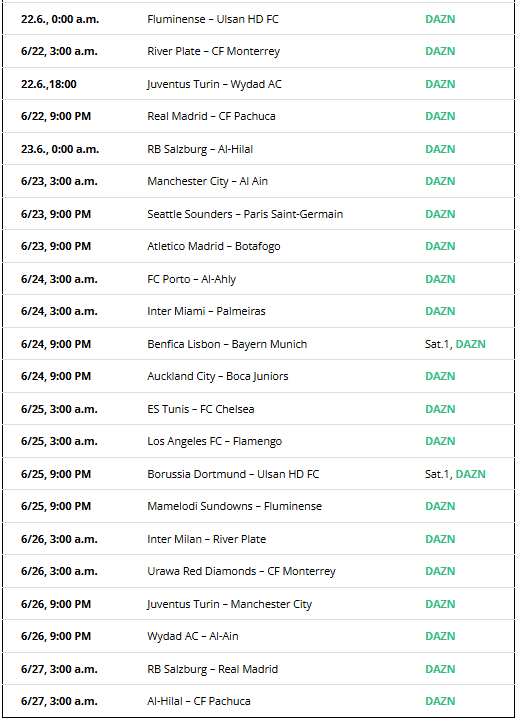Viewport: 515px width, 718px height.
Task: Click DAZN link for FC Porto – Al-Ahly
Action: point(440,279)
